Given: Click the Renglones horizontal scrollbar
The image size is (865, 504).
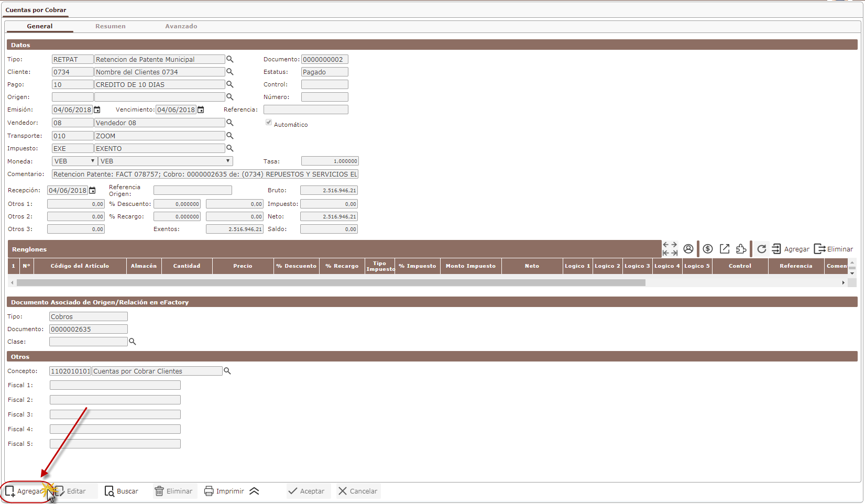Looking at the screenshot, I should click(330, 282).
